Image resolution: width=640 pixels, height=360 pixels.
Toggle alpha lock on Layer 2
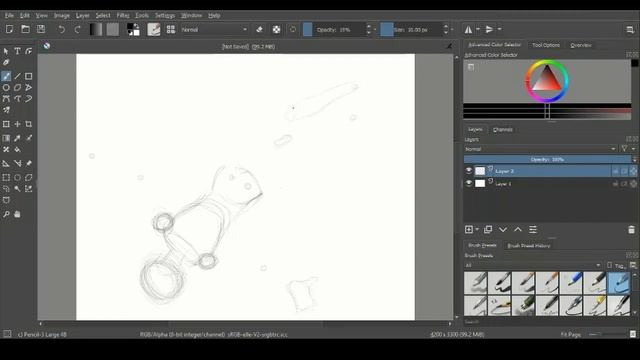point(633,171)
